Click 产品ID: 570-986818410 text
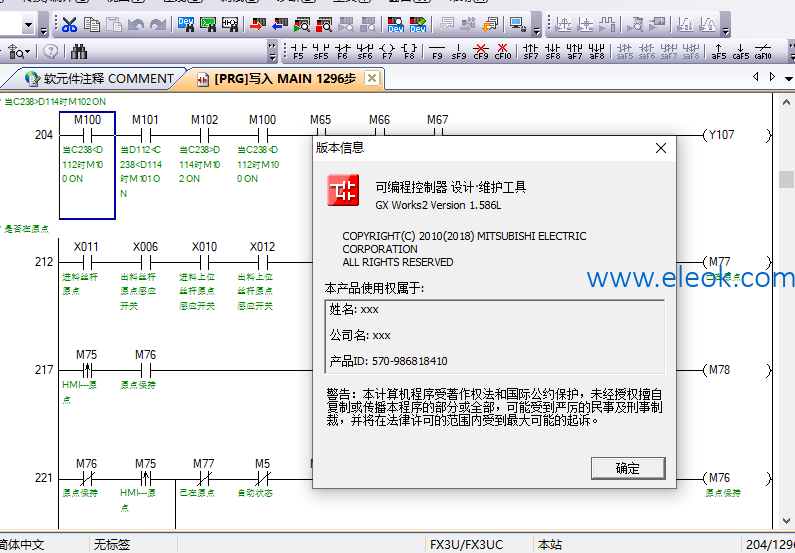 388,361
